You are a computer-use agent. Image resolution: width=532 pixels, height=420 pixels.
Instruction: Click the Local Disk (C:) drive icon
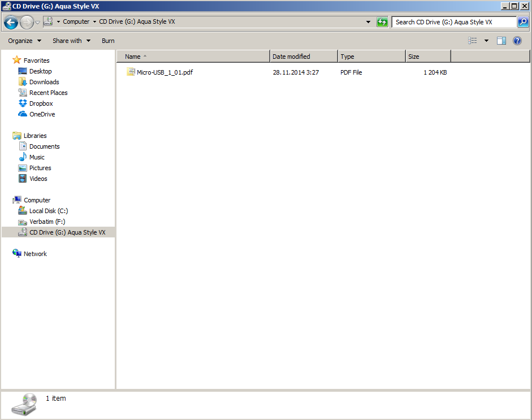pos(23,210)
